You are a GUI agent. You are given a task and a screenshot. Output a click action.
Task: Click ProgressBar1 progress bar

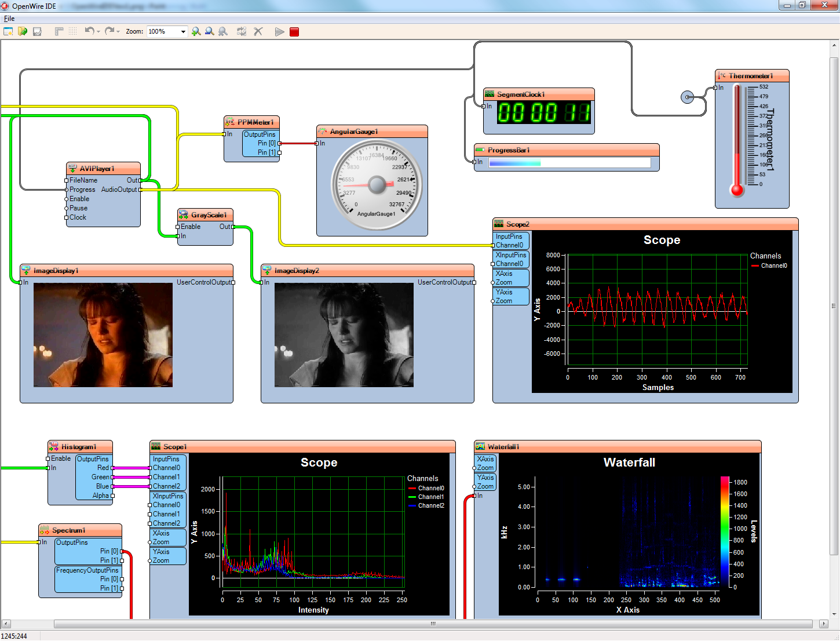click(569, 163)
